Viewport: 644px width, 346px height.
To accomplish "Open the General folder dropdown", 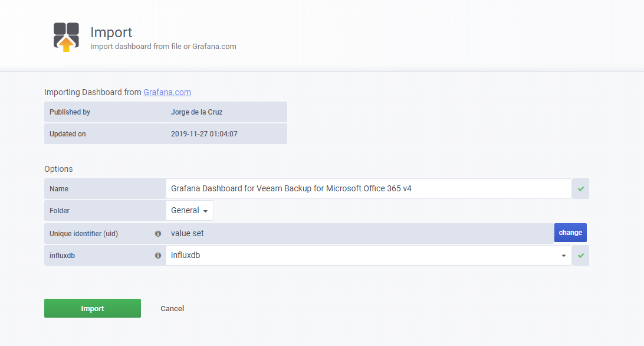I will (x=190, y=211).
